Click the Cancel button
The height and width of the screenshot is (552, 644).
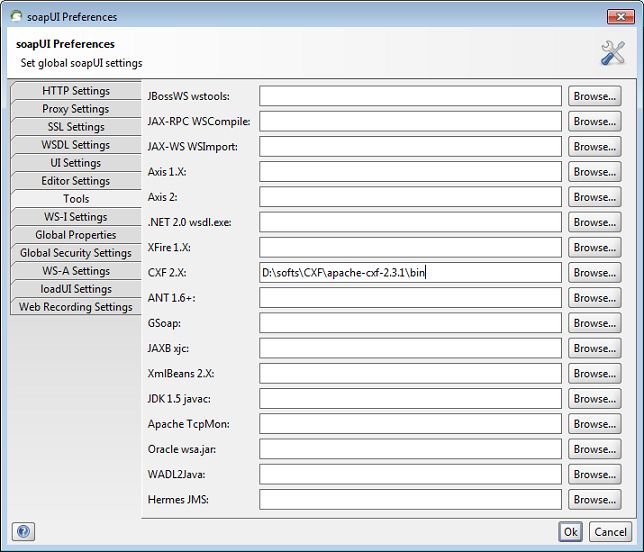(610, 532)
